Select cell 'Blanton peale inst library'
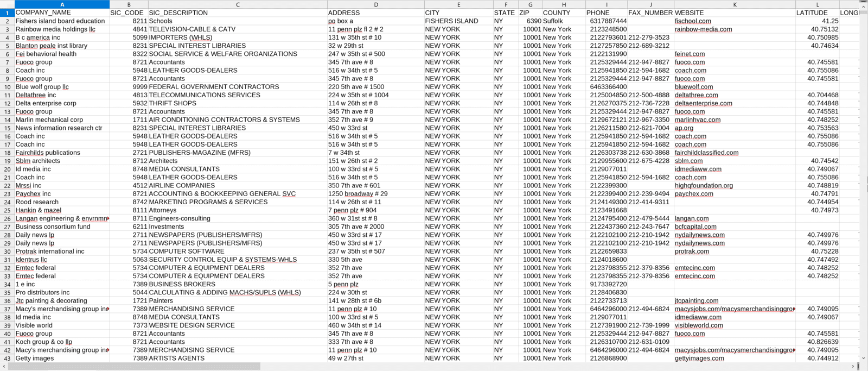This screenshot has width=868, height=371. pyautogui.click(x=62, y=46)
